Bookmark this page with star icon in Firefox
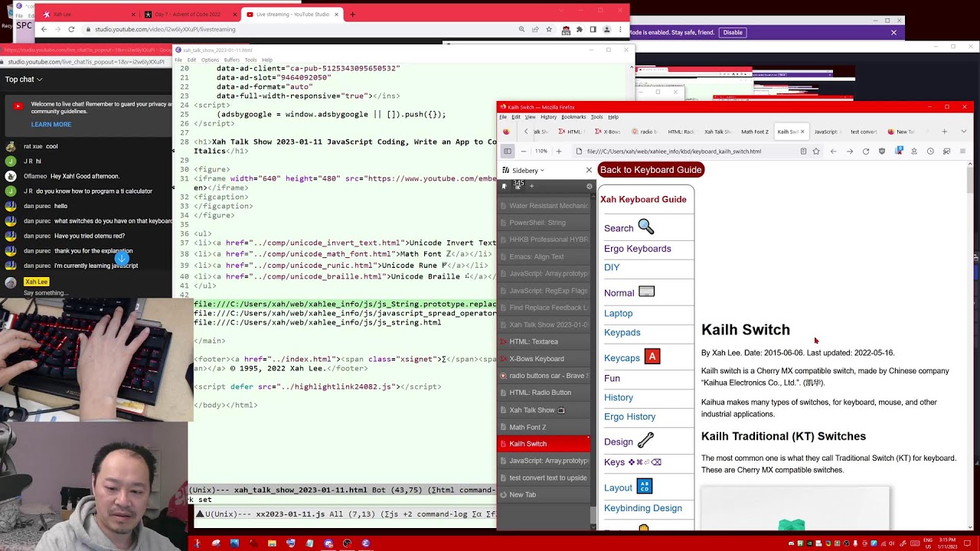 coord(816,152)
